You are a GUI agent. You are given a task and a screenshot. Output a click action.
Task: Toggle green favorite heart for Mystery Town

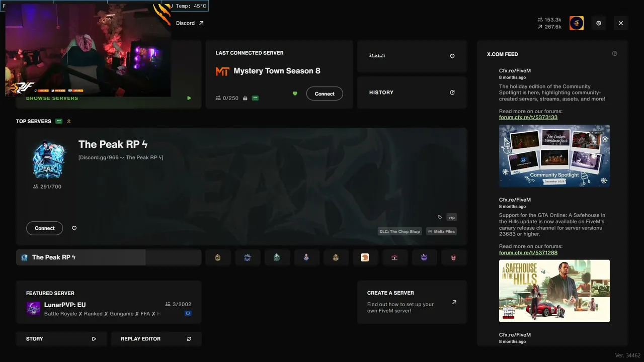pyautogui.click(x=295, y=94)
